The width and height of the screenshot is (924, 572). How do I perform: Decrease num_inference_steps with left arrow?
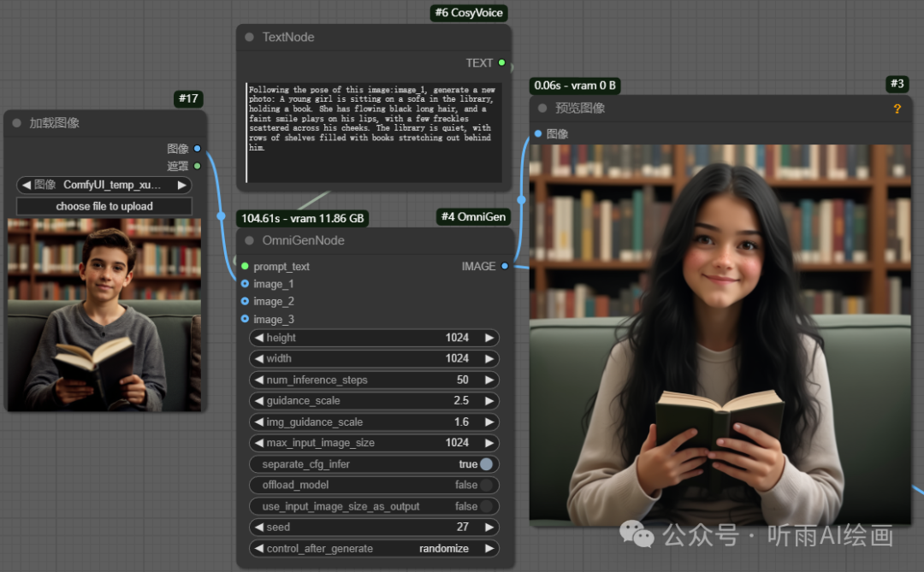coord(259,380)
